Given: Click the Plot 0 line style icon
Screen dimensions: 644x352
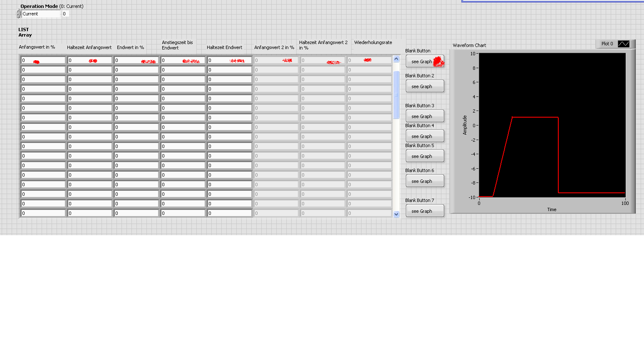Looking at the screenshot, I should click(x=624, y=44).
